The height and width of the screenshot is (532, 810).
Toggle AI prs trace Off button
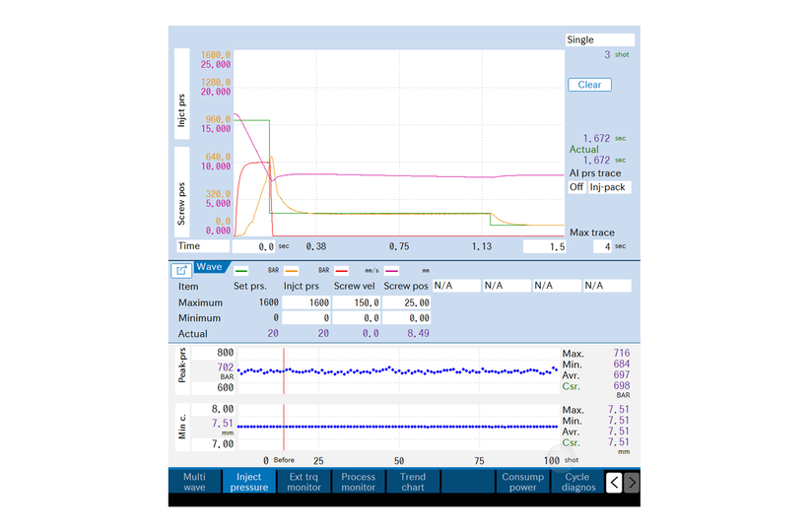pyautogui.click(x=576, y=187)
